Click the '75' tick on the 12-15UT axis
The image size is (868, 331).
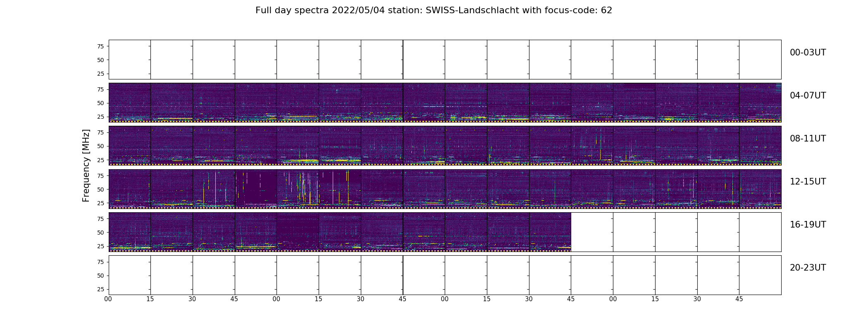pos(100,175)
